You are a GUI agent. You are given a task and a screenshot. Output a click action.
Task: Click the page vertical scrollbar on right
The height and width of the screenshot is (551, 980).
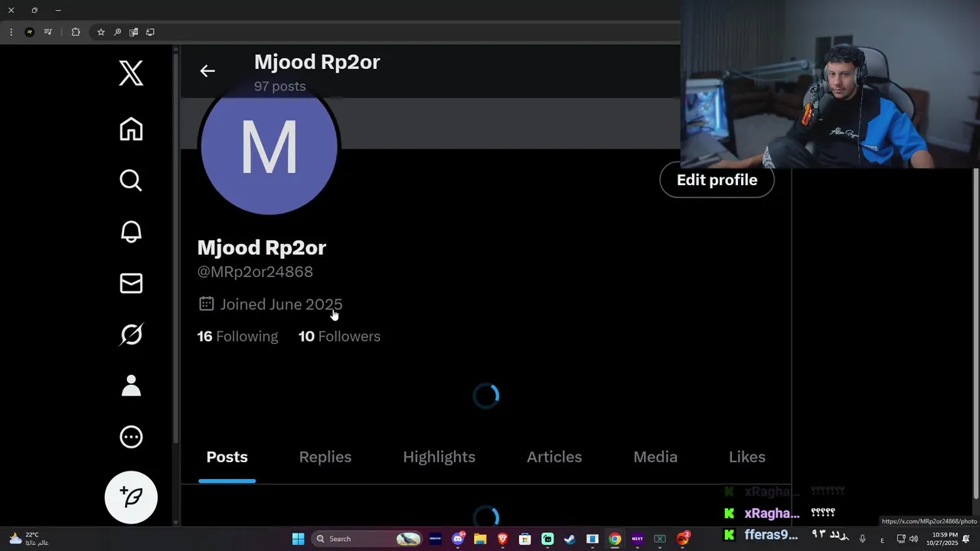tap(975, 333)
